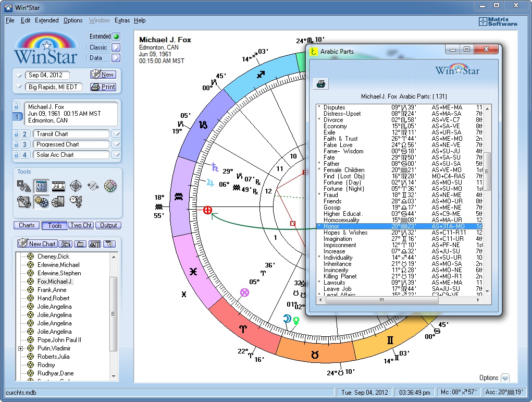The height and width of the screenshot is (402, 532).
Task: Click the Saturn glyph on the chart wheel
Action: point(215,167)
